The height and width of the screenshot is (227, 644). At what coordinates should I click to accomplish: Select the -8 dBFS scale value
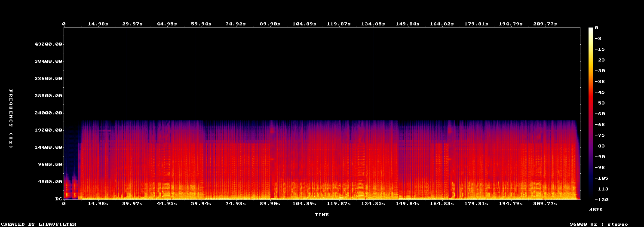pyautogui.click(x=598, y=38)
